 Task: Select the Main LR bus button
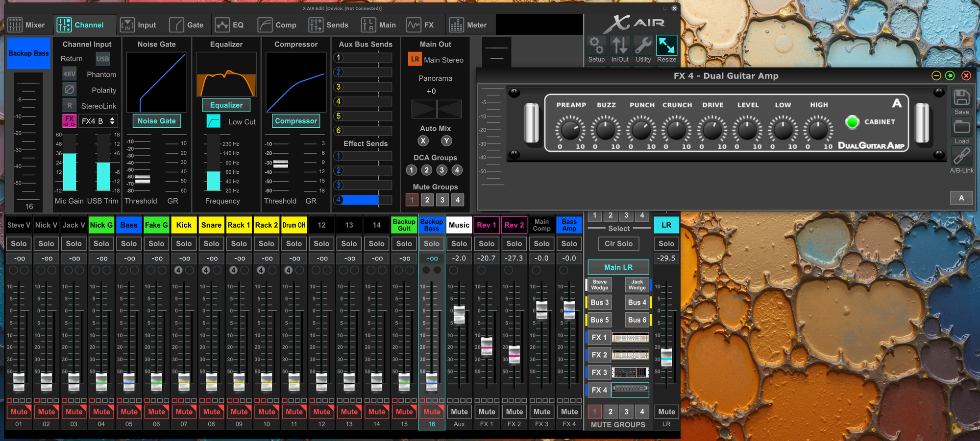pyautogui.click(x=618, y=267)
